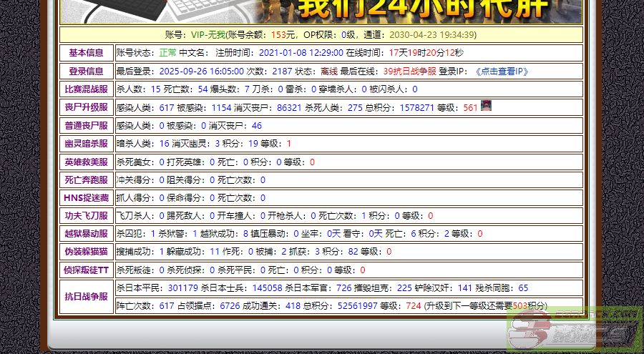Select the 功夫飞刀服 server label
Screen dimensions: 644x354
click(86, 215)
